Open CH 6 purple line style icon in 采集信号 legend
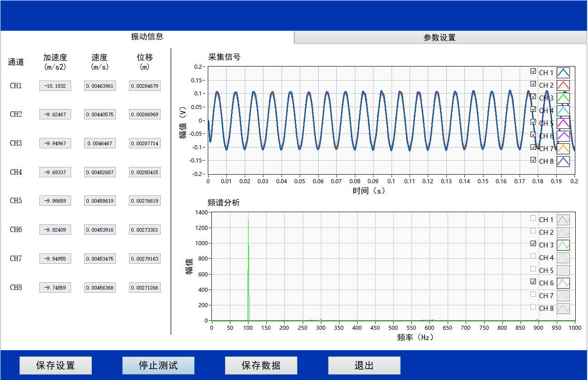Image resolution: width=588 pixels, height=380 pixels. (x=563, y=136)
